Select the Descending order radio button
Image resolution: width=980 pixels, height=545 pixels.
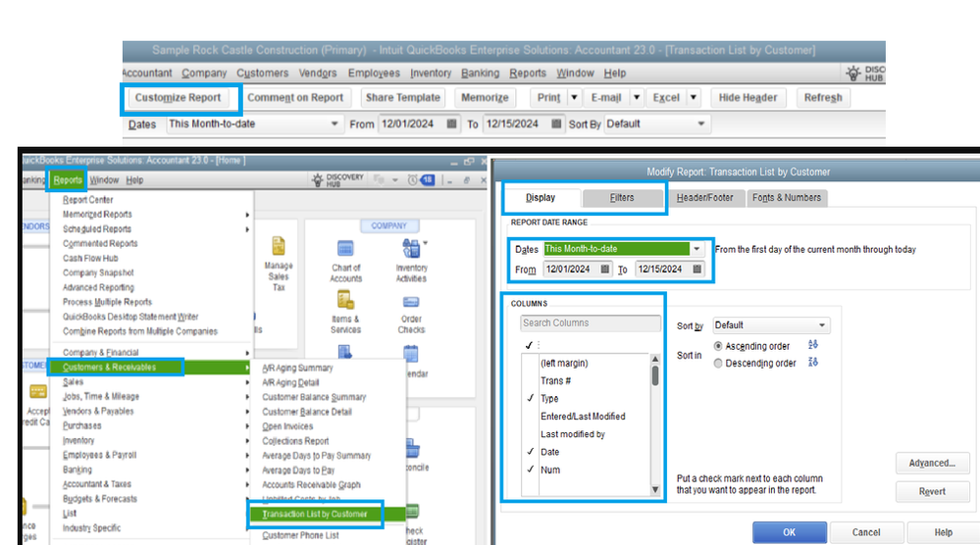(x=717, y=364)
